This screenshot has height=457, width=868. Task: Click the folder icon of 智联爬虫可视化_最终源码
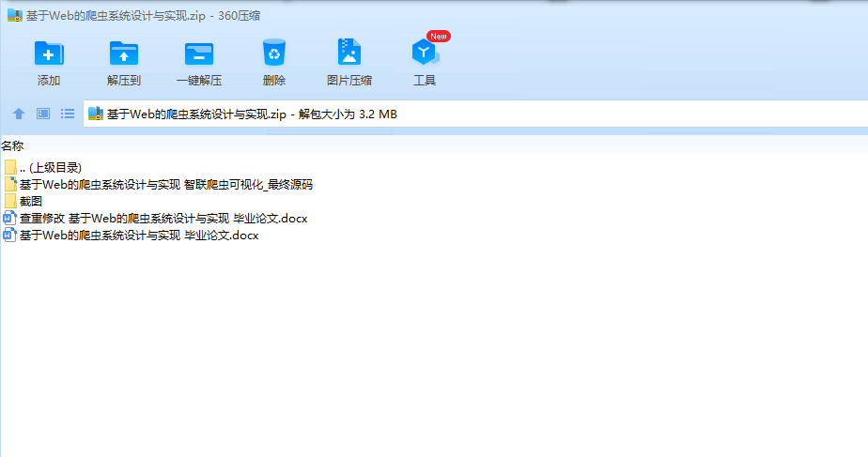tap(10, 184)
